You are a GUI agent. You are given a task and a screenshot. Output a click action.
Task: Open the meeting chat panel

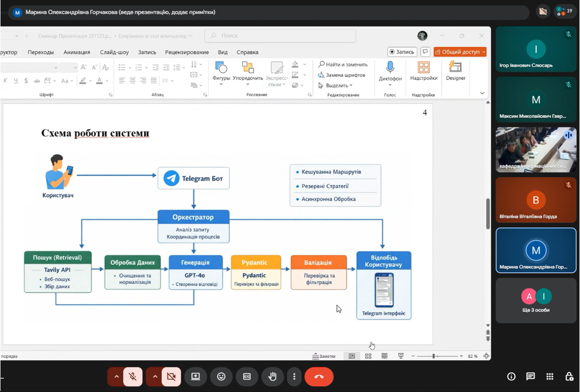[x=530, y=376]
